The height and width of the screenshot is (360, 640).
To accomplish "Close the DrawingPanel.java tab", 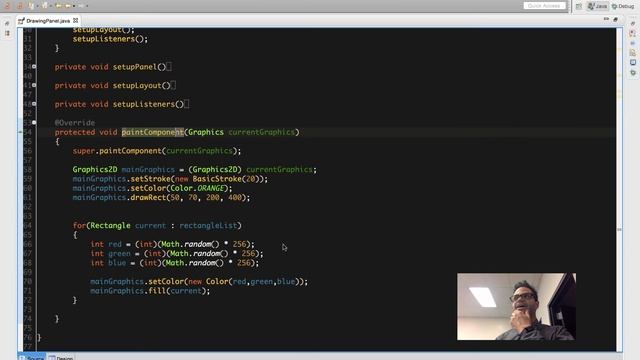I will [76, 20].
